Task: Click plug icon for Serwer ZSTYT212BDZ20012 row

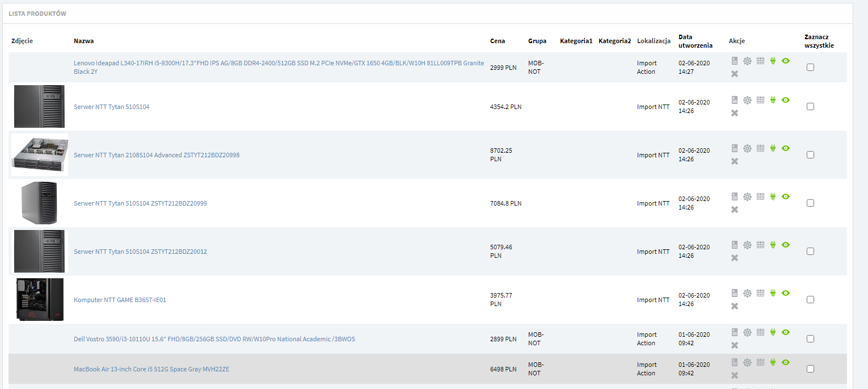Action: pyautogui.click(x=773, y=245)
